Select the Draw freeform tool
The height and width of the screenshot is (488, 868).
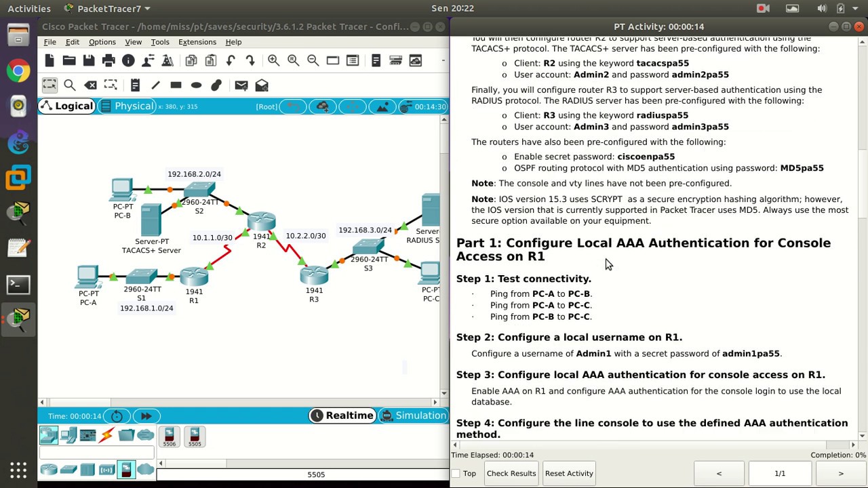point(216,85)
